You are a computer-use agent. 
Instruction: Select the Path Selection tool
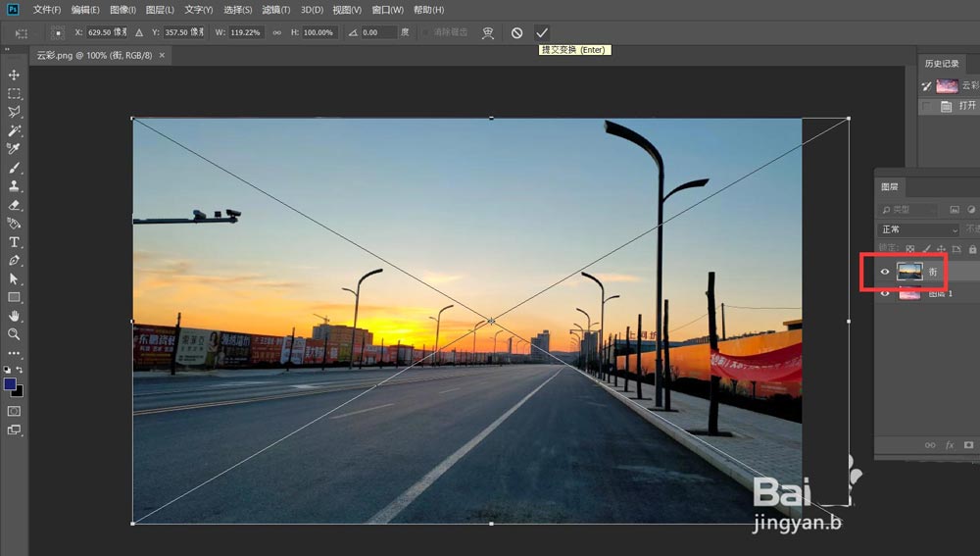pos(14,278)
